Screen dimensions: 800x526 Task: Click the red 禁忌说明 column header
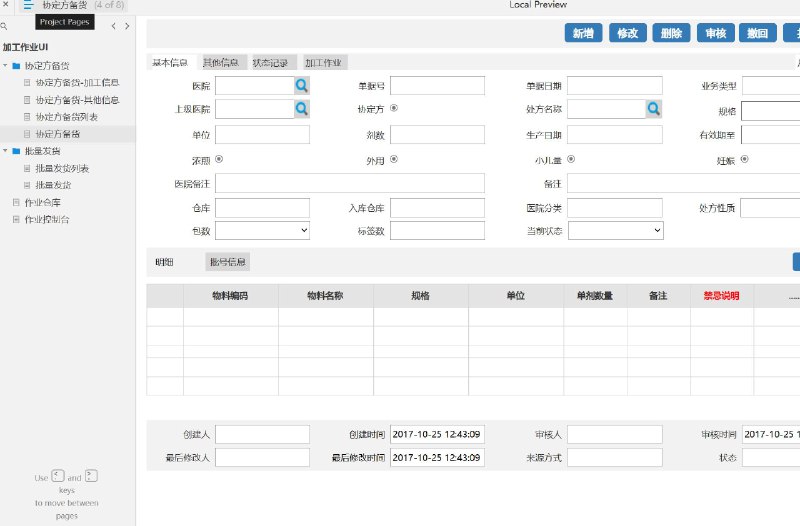click(721, 295)
